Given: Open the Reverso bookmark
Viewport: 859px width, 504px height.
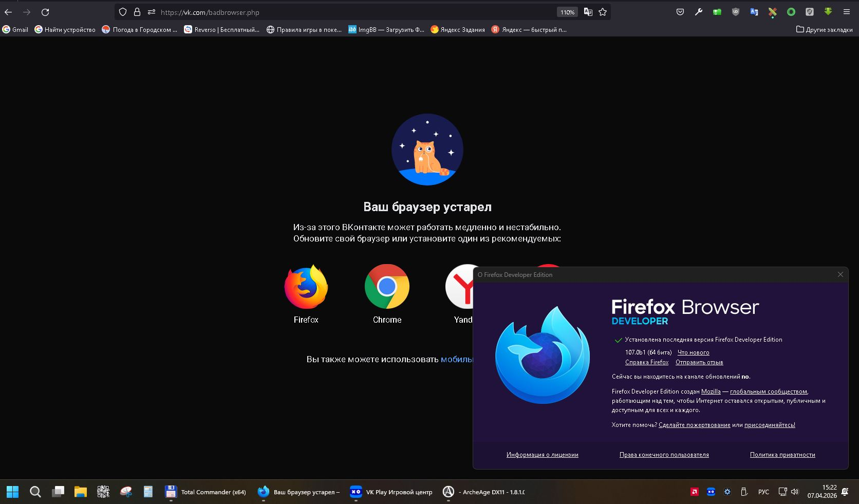Looking at the screenshot, I should click(x=222, y=30).
